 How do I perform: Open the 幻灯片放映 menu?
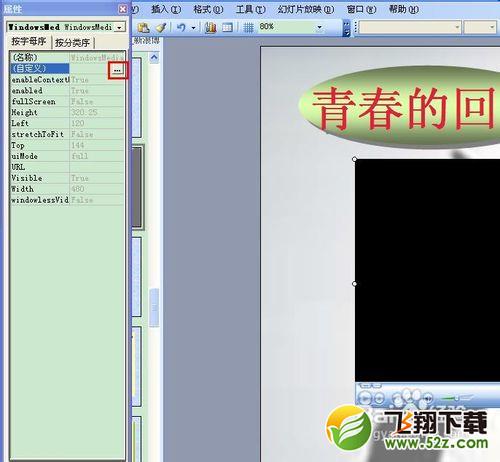click(x=306, y=9)
